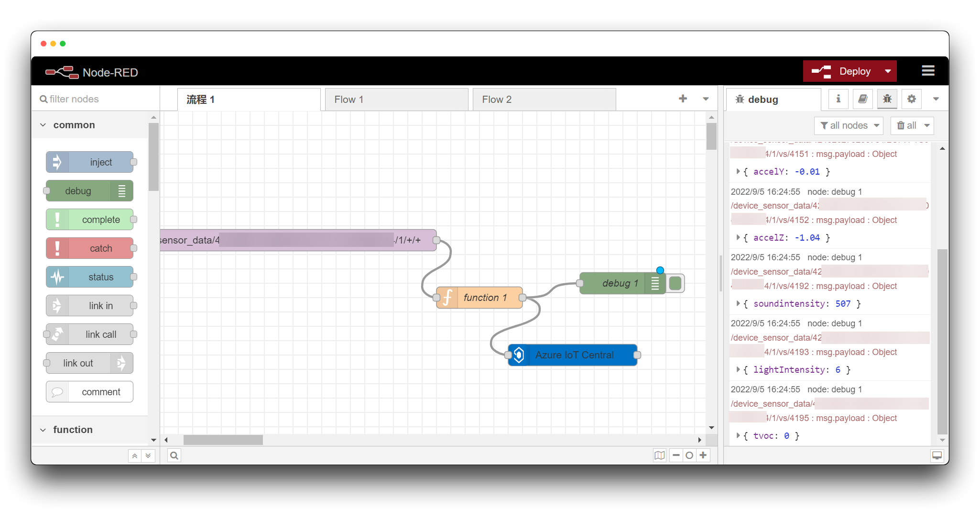Select the catch node in palette
The width and height of the screenshot is (980, 511).
[x=89, y=248]
